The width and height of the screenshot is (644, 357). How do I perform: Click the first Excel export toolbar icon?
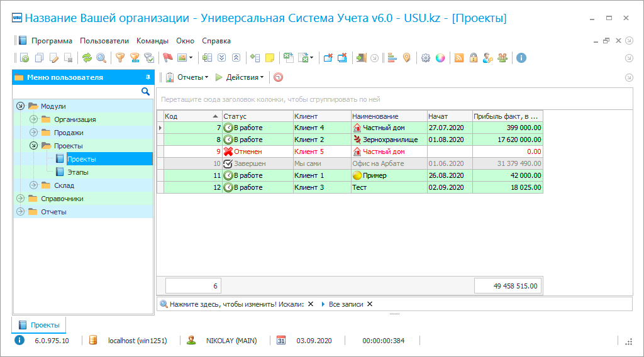pyautogui.click(x=288, y=58)
